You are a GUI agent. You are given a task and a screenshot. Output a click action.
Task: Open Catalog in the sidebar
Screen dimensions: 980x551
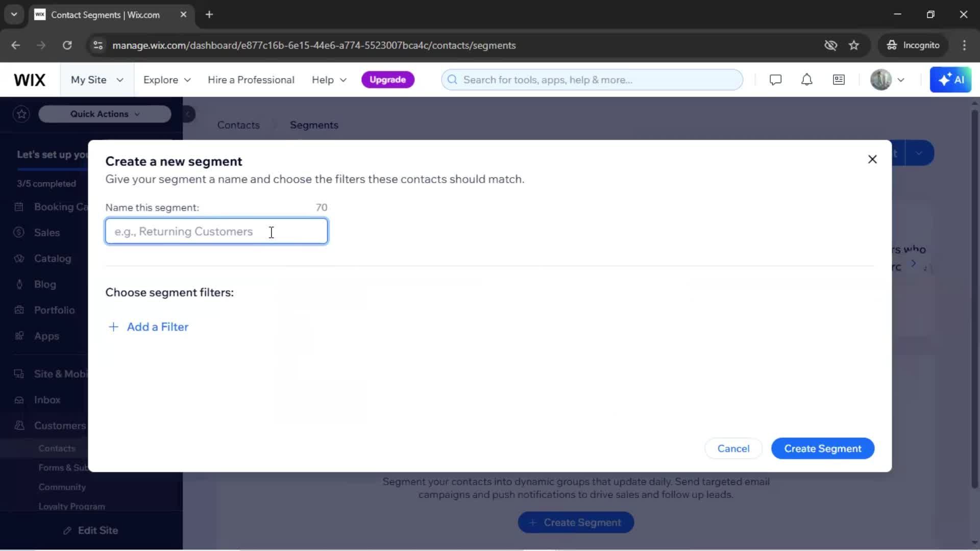click(x=53, y=259)
